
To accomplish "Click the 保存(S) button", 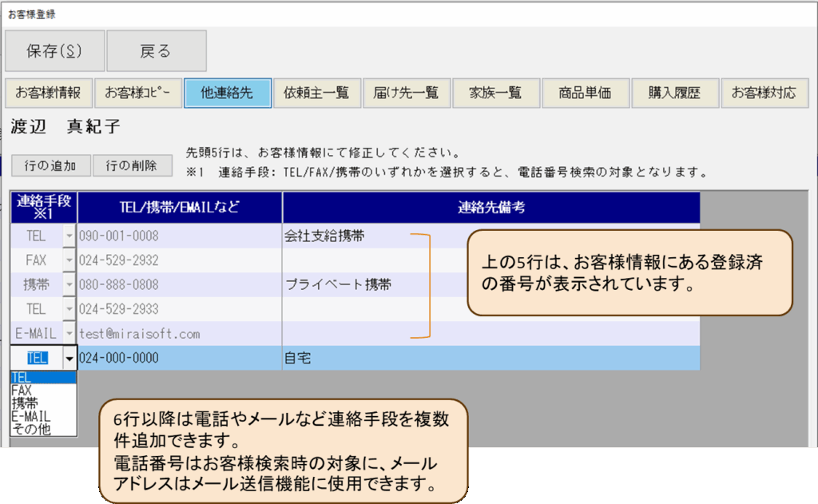I will [54, 51].
